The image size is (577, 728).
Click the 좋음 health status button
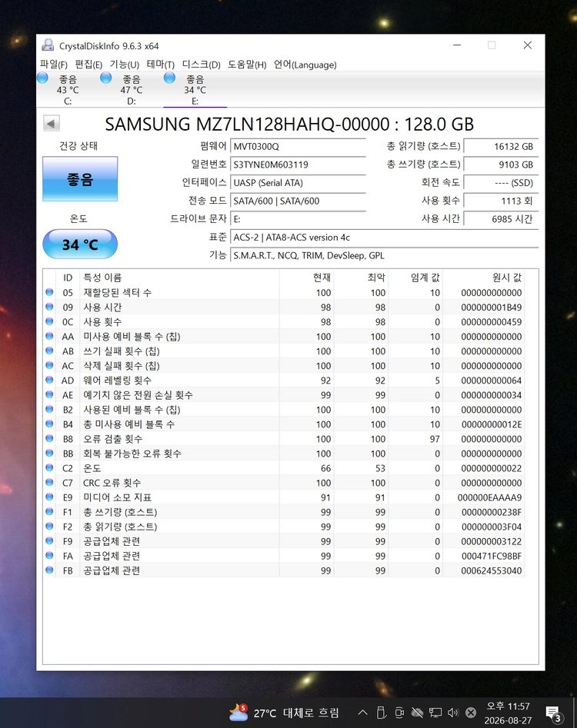[x=80, y=179]
